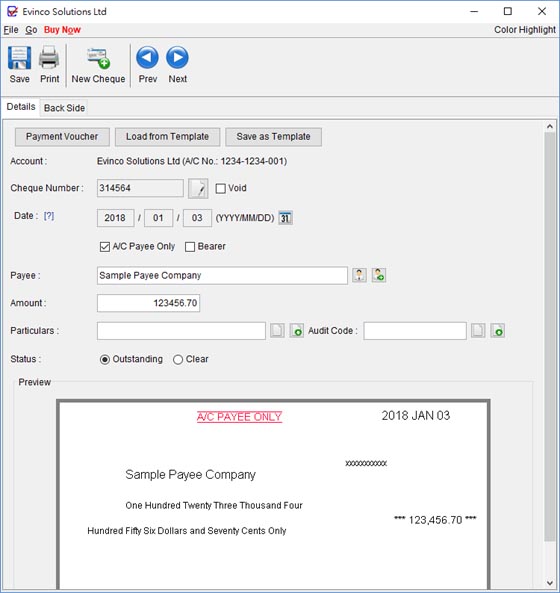
Task: Click the Load from Template button
Action: [x=168, y=137]
